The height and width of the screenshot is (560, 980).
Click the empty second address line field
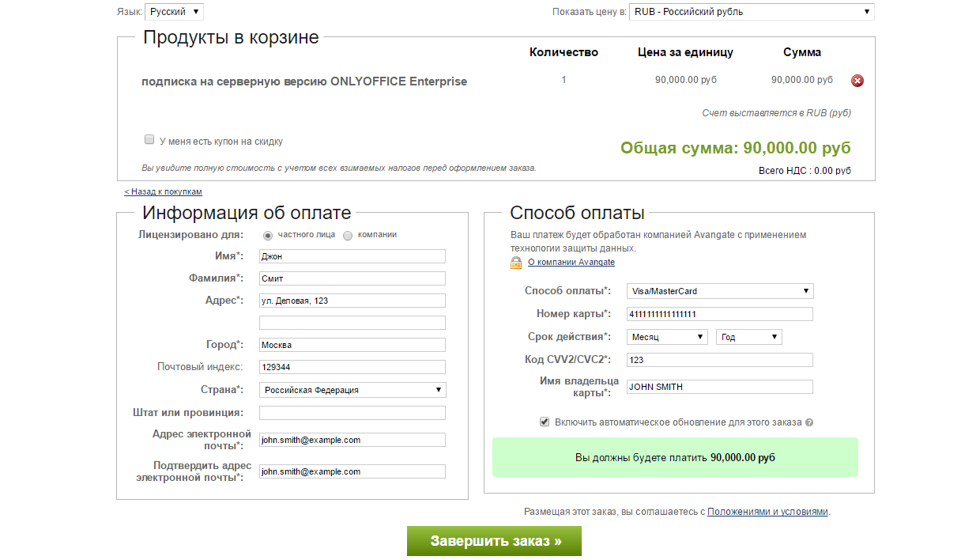click(x=352, y=323)
